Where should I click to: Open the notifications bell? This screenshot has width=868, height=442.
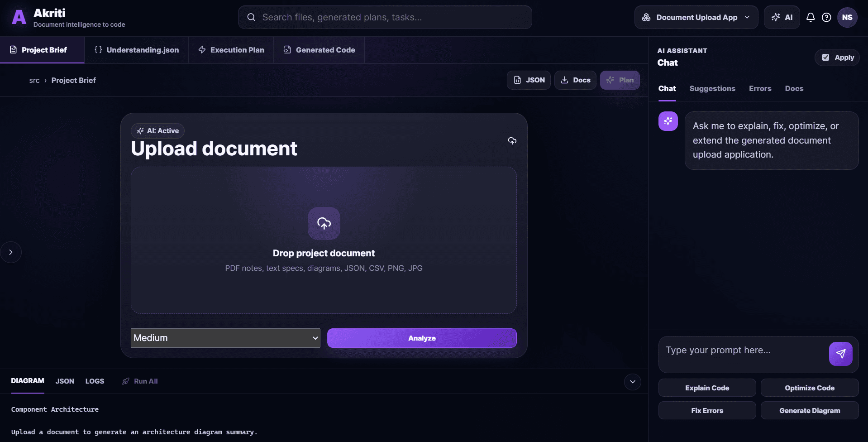(x=810, y=17)
